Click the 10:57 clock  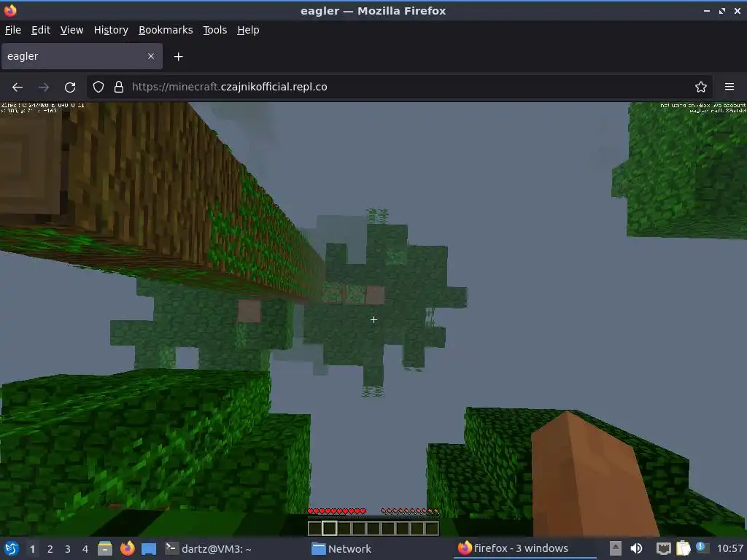[729, 548]
